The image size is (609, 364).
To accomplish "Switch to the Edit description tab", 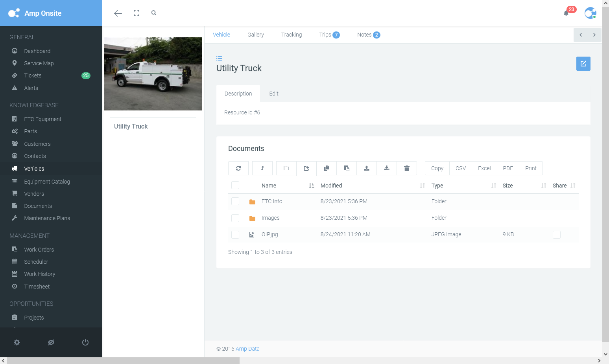I will pyautogui.click(x=274, y=94).
